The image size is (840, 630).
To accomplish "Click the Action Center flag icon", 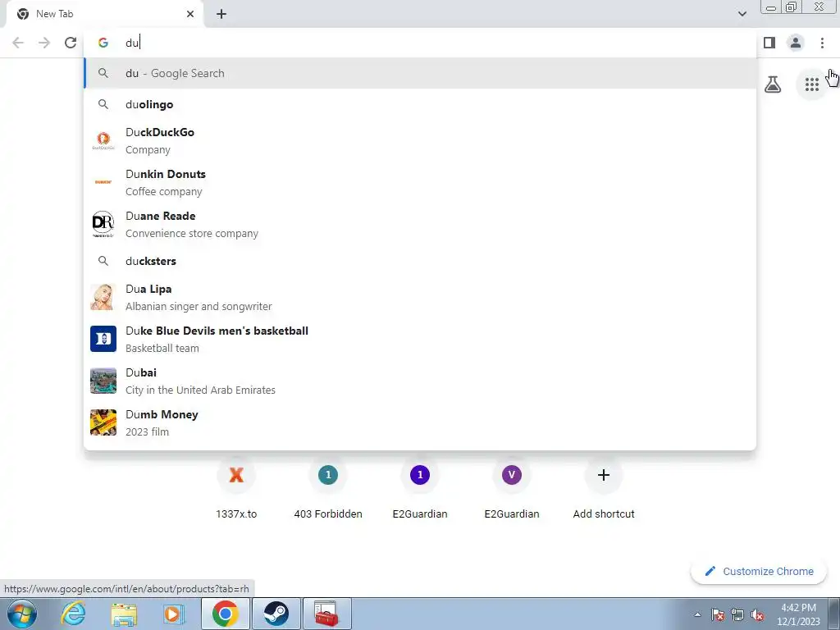I will click(x=717, y=614).
